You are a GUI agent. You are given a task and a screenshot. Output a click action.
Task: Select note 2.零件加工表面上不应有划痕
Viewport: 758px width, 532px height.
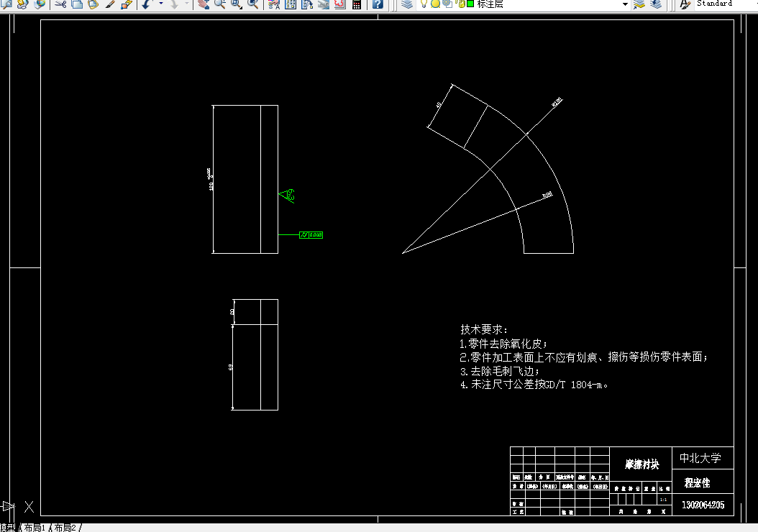tap(583, 357)
